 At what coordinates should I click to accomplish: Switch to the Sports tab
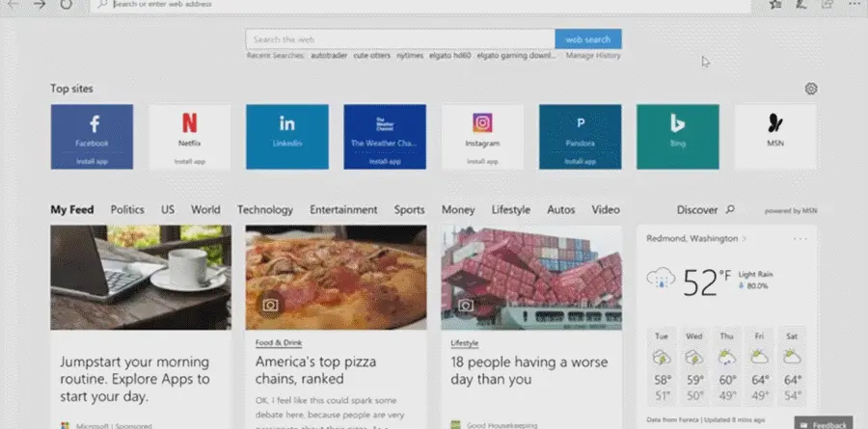click(x=409, y=210)
